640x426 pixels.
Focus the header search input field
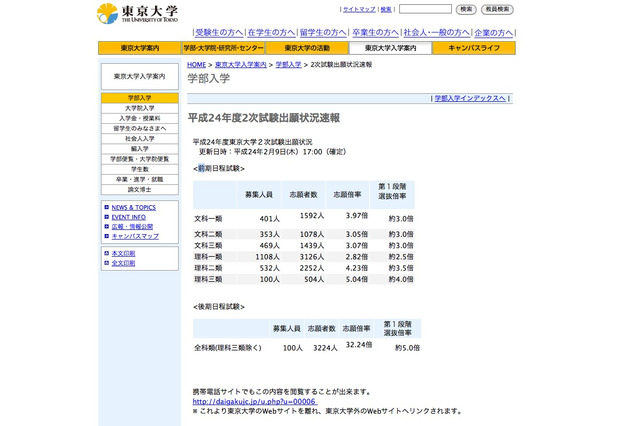pyautogui.click(x=425, y=9)
